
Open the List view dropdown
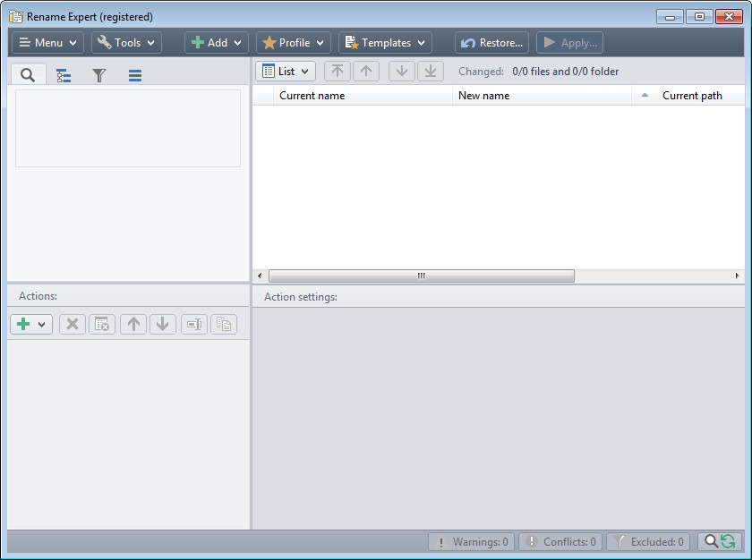point(286,71)
